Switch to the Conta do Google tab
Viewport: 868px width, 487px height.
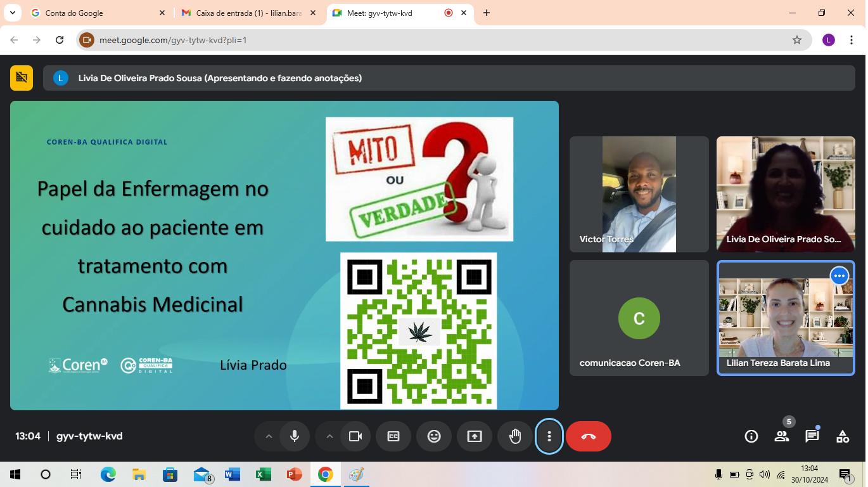tap(98, 13)
